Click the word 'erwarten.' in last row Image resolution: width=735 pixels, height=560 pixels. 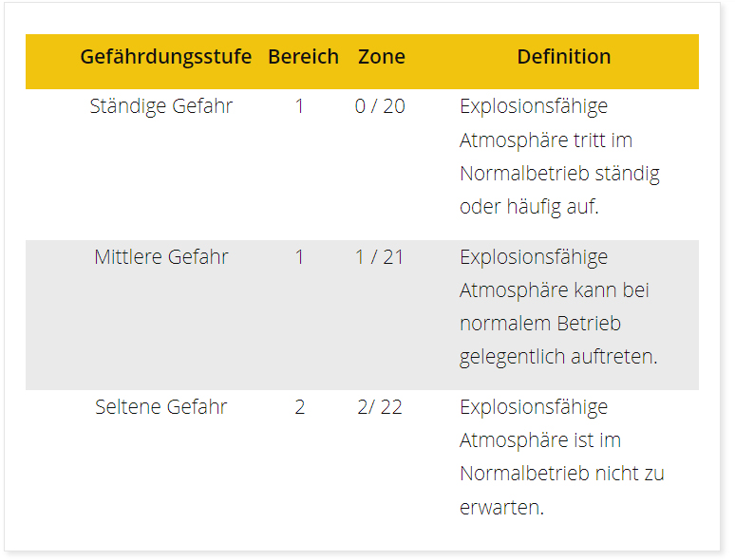coord(502,508)
